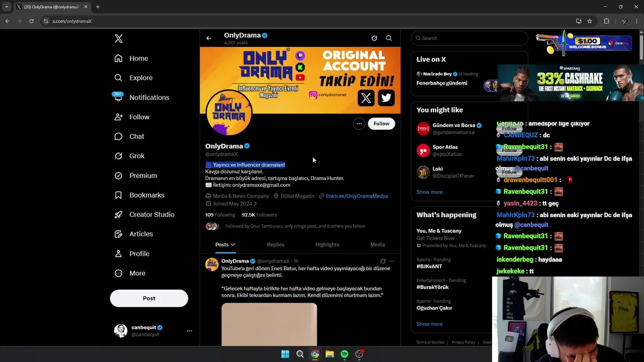Viewport: 644px width, 362px height.
Task: Open the tab search dropdown arrow
Action: [7, 7]
